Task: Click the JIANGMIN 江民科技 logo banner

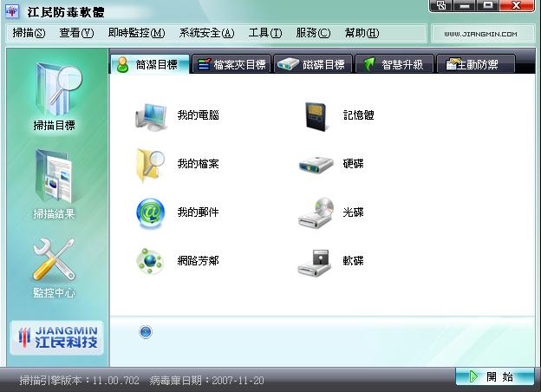Action: point(57,337)
